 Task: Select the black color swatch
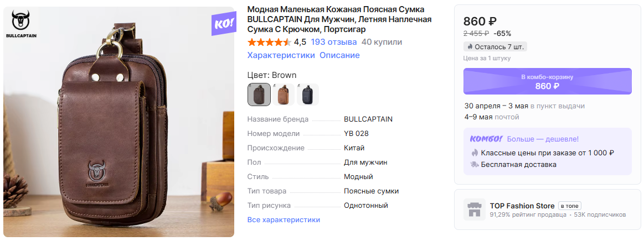308,95
